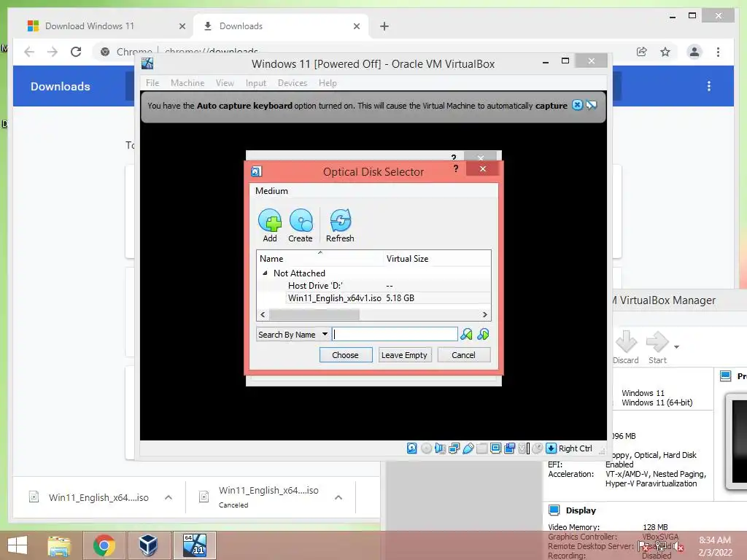Open the View menu
This screenshot has width=747, height=560.
225,83
